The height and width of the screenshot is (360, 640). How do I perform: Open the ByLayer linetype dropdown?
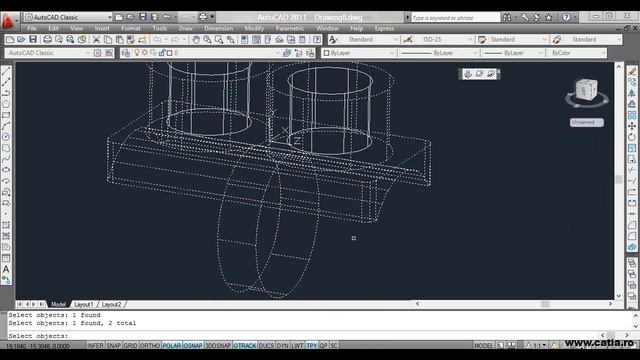point(439,53)
